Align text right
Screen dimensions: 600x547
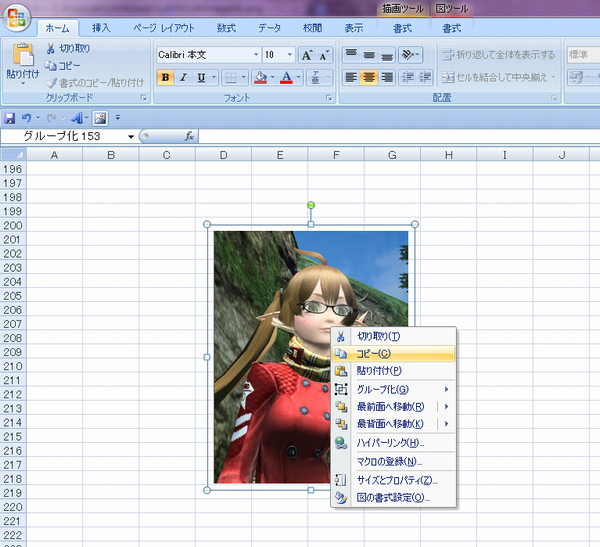(x=387, y=78)
